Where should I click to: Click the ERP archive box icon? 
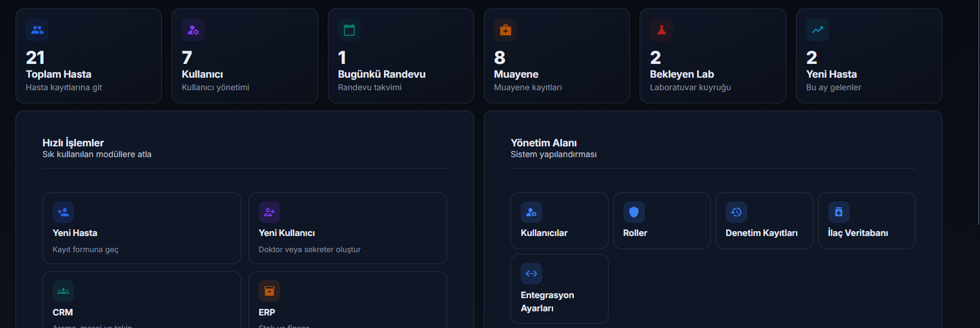click(269, 291)
